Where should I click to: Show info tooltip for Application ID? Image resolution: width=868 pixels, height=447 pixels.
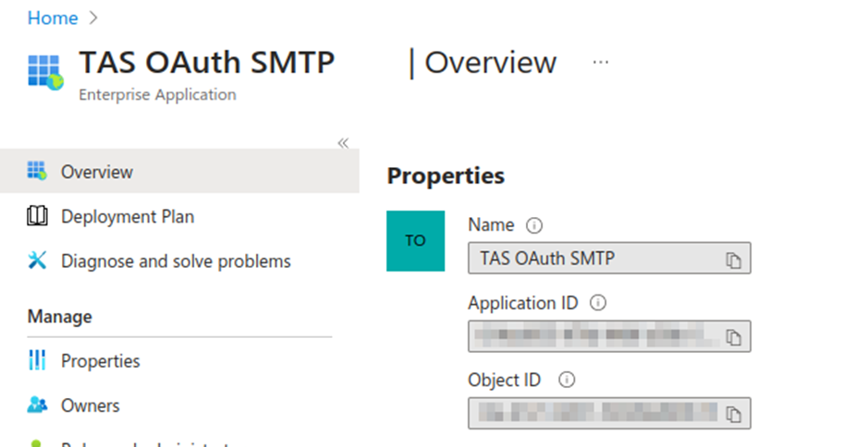(x=597, y=302)
